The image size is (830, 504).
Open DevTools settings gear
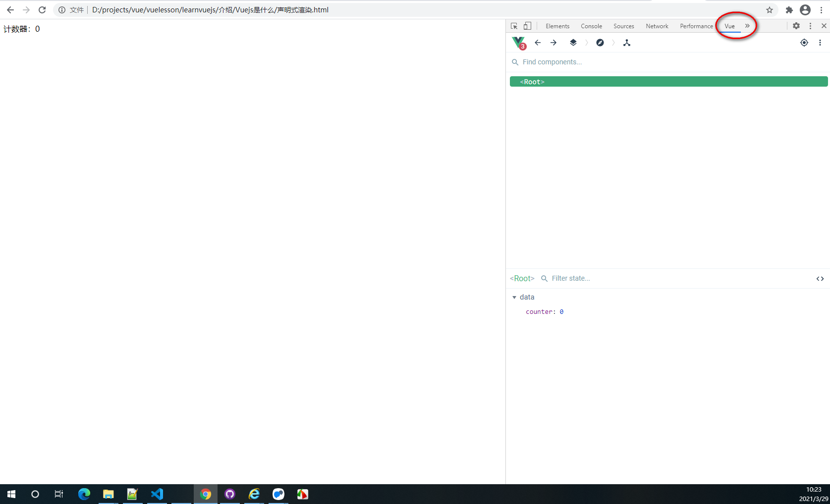point(796,26)
